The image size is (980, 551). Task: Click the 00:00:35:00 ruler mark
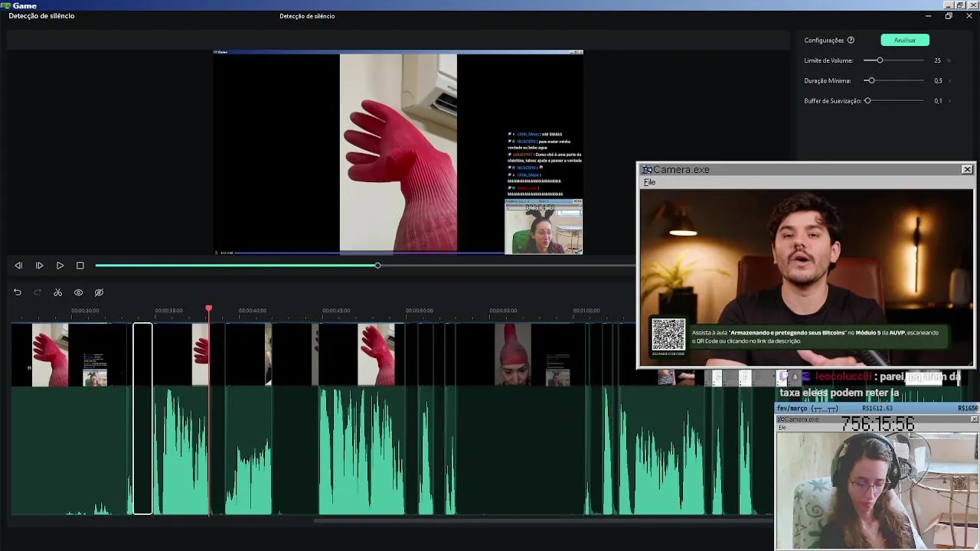[168, 311]
